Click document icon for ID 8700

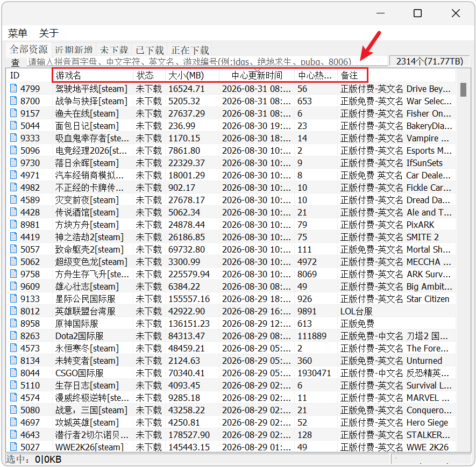(13, 100)
